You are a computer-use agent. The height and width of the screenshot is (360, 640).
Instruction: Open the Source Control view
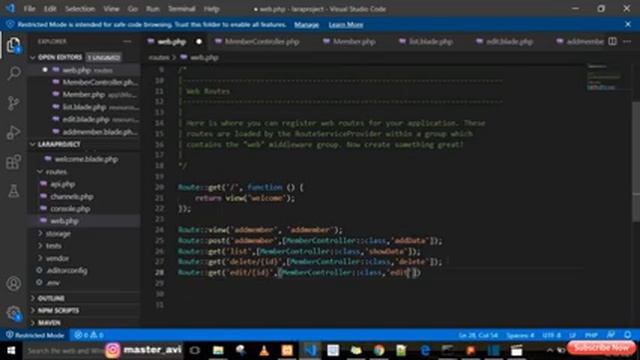pyautogui.click(x=13, y=103)
